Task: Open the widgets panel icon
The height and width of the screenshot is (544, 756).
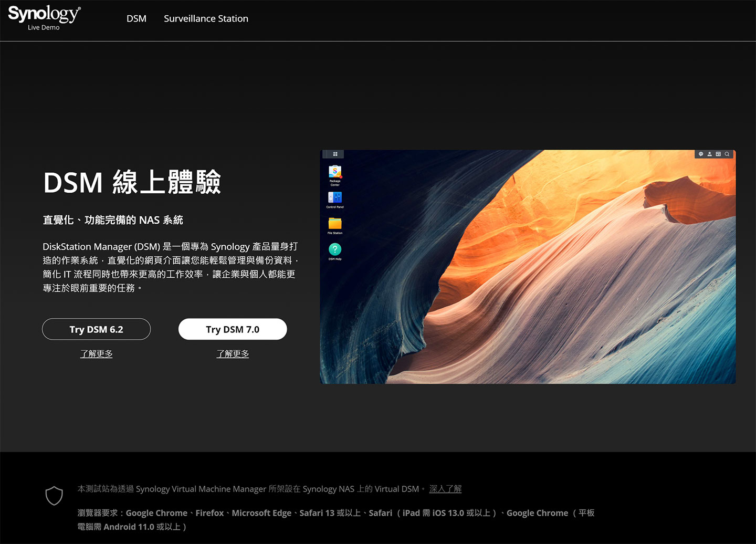Action: (x=718, y=154)
